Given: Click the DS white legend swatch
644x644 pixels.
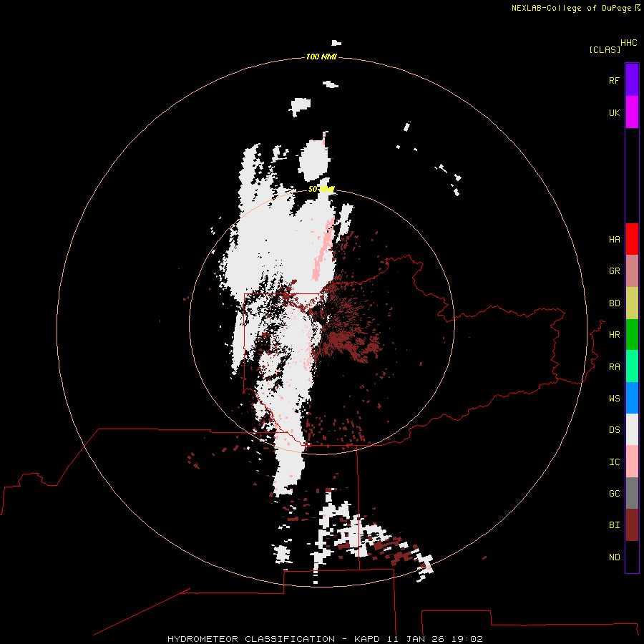Looking at the screenshot, I should point(632,429).
